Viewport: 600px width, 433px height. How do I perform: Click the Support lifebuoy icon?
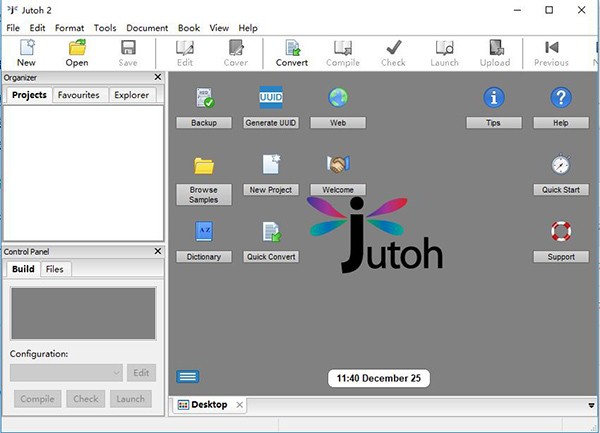click(561, 232)
